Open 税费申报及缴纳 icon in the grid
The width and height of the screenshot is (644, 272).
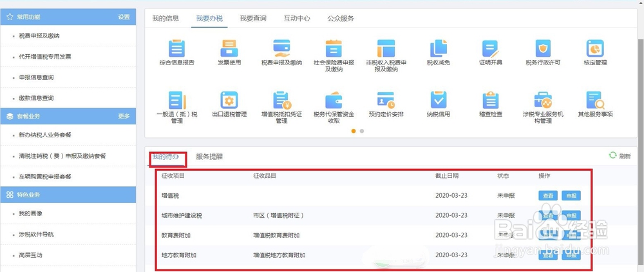(x=282, y=48)
